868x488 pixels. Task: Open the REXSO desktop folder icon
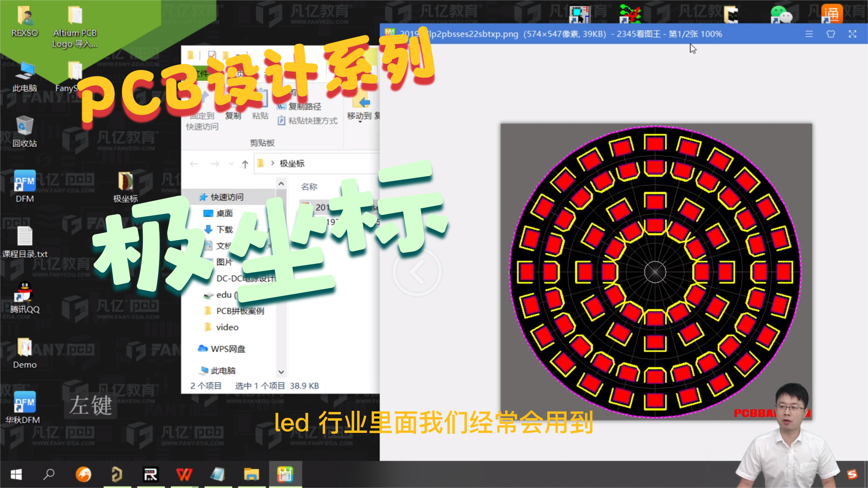coord(25,21)
